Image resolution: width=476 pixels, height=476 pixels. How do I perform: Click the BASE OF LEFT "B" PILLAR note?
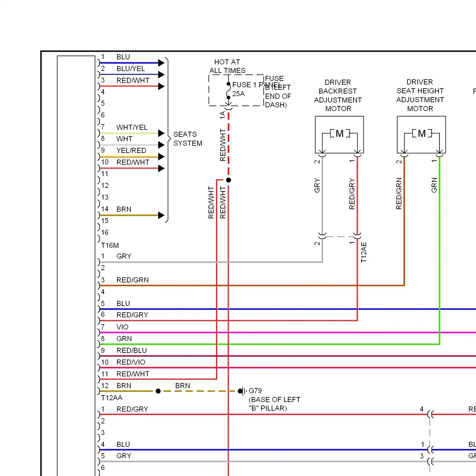point(274,404)
